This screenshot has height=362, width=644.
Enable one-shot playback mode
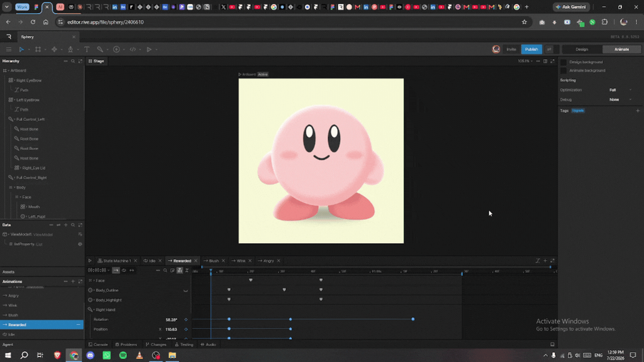pos(116,270)
